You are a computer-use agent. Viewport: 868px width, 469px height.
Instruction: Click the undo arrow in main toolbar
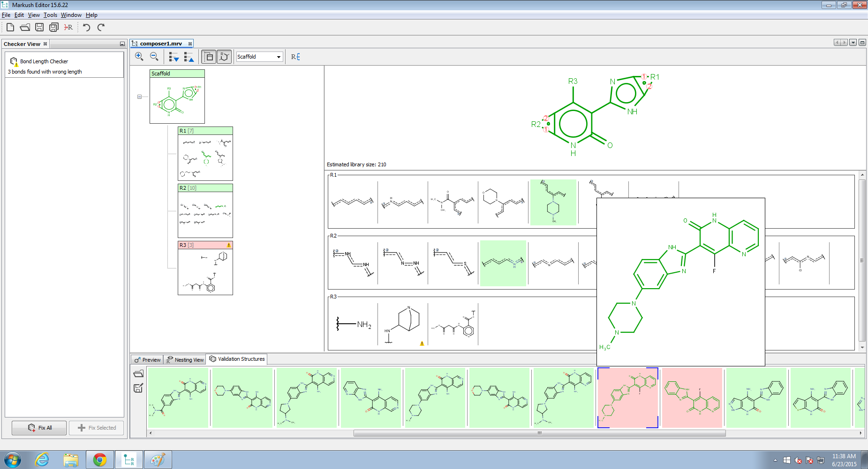86,27
